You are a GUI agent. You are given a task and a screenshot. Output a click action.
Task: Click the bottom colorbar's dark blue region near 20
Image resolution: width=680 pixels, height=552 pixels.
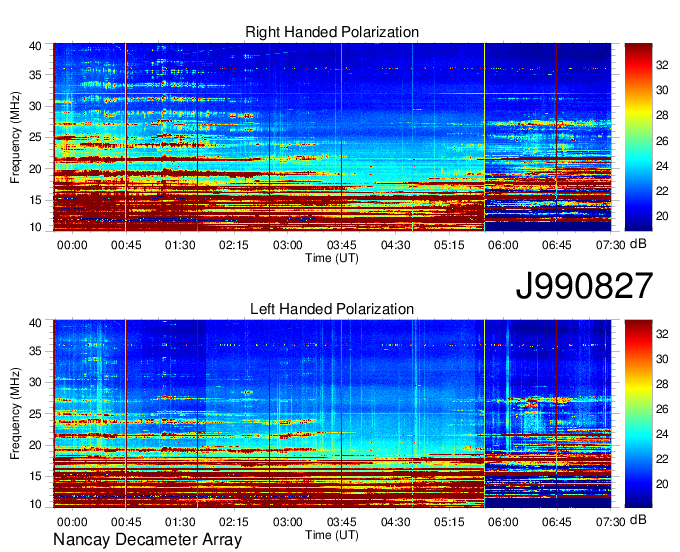tap(638, 484)
